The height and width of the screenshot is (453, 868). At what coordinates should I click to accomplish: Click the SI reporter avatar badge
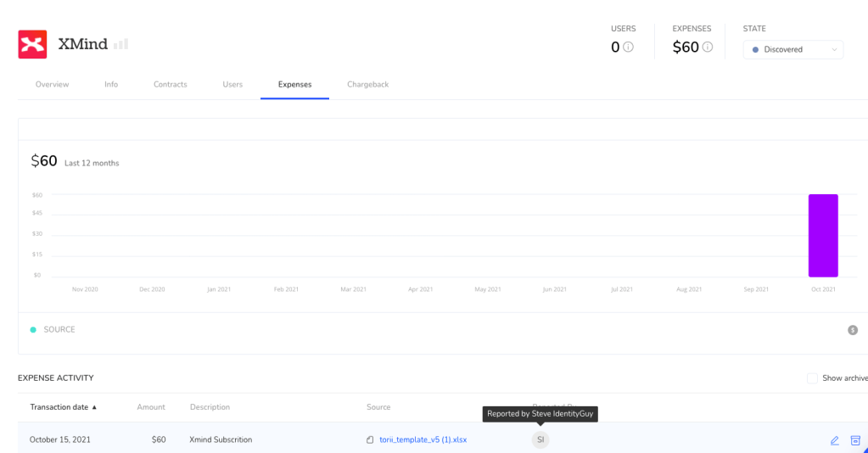click(x=540, y=439)
